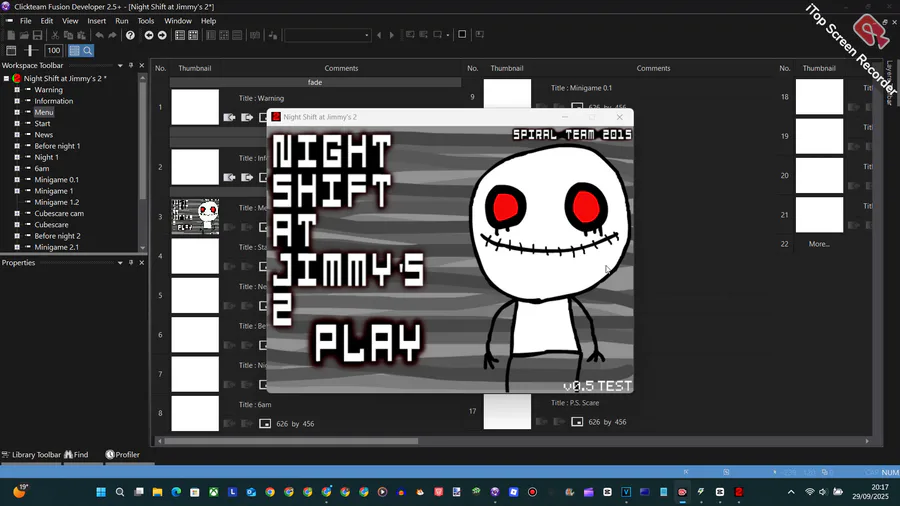This screenshot has height=506, width=900.
Task: Click the next frame triangle arrow
Action: point(392,35)
